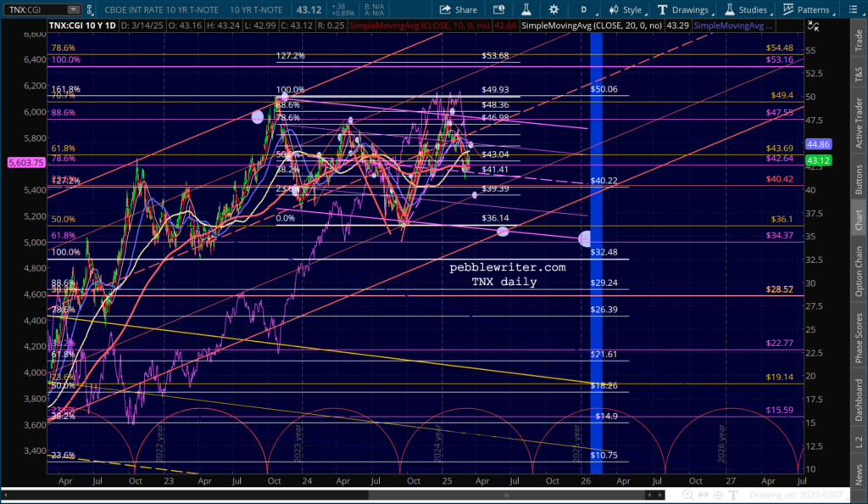Click the 10 YR T-NOTE short description
This screenshot has height=504, width=868.
click(256, 9)
